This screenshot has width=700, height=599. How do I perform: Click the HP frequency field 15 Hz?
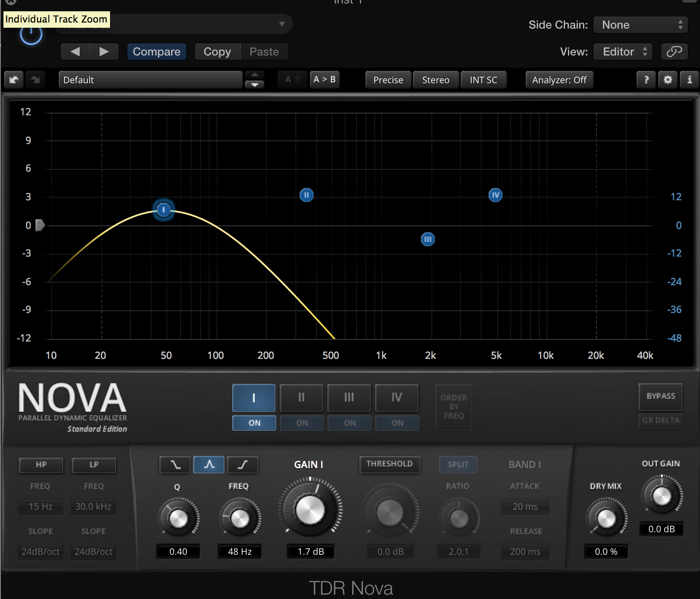[x=41, y=506]
